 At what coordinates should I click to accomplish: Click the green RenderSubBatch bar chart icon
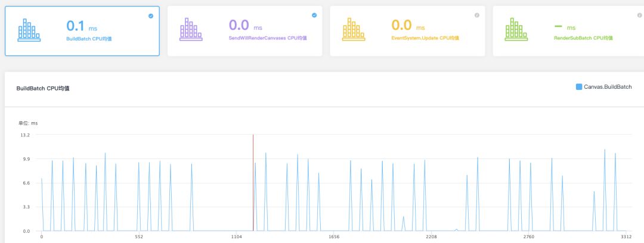point(516,30)
